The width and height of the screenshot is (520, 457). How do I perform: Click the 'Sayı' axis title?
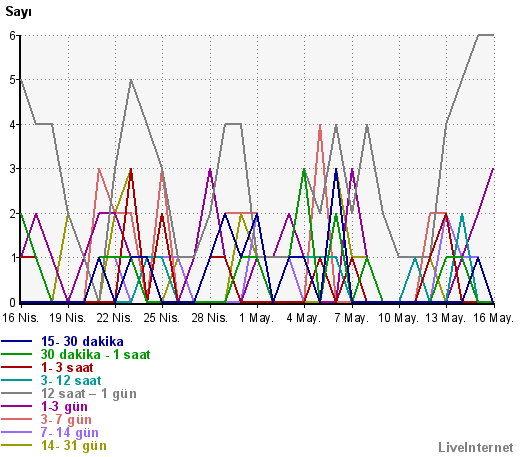tap(18, 12)
